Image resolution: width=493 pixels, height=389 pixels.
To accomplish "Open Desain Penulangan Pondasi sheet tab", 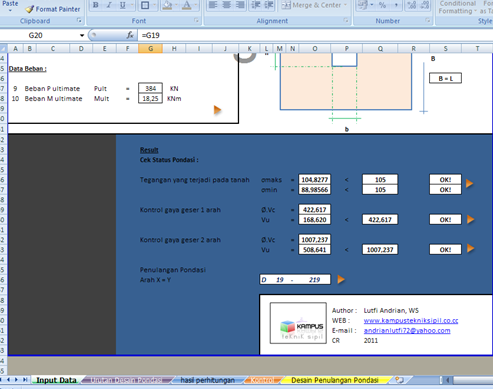I will pyautogui.click(x=335, y=380).
